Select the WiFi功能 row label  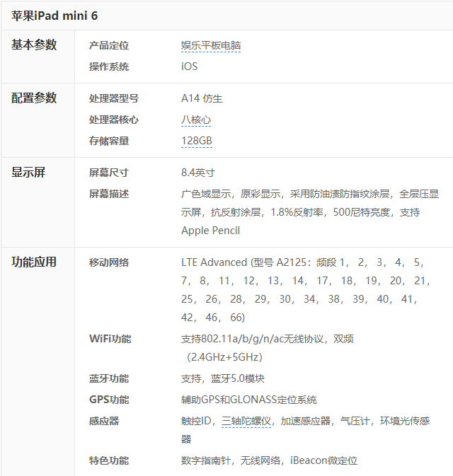110,339
